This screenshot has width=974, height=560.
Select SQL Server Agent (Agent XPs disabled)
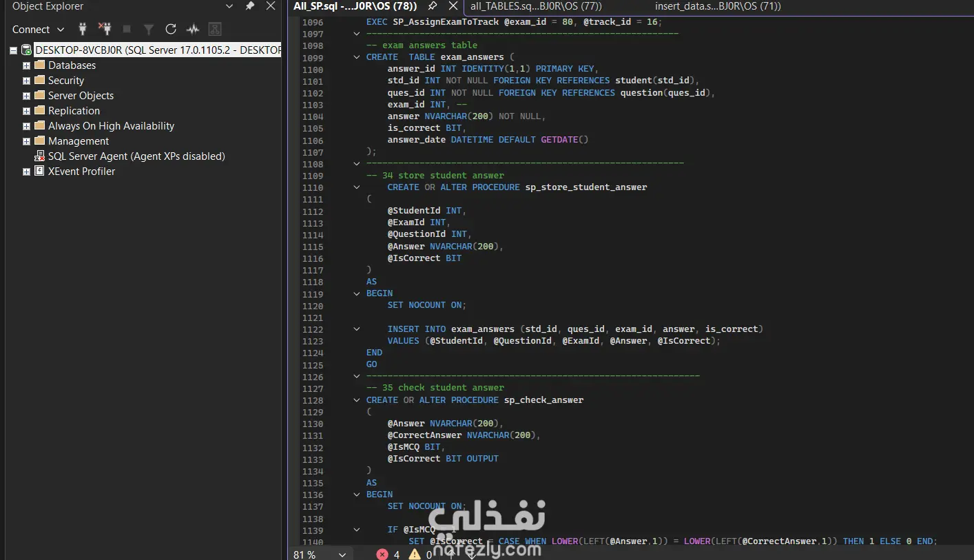136,156
